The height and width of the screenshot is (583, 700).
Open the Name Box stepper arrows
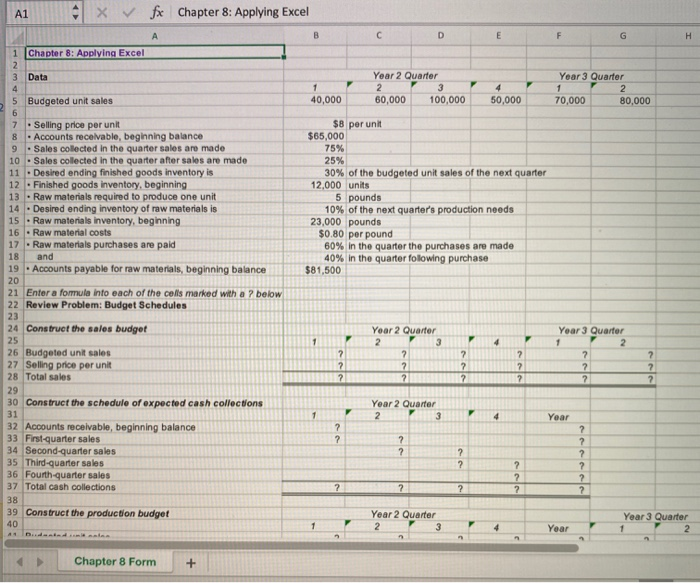[75, 12]
